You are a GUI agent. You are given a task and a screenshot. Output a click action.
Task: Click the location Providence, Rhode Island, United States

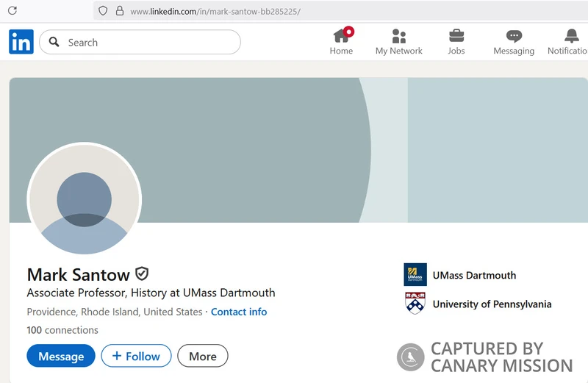pyautogui.click(x=115, y=312)
